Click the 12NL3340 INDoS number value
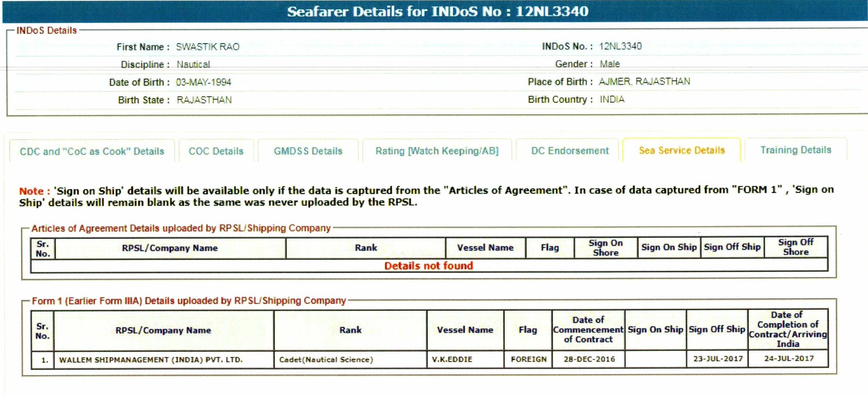This screenshot has height=395, width=868. [620, 46]
